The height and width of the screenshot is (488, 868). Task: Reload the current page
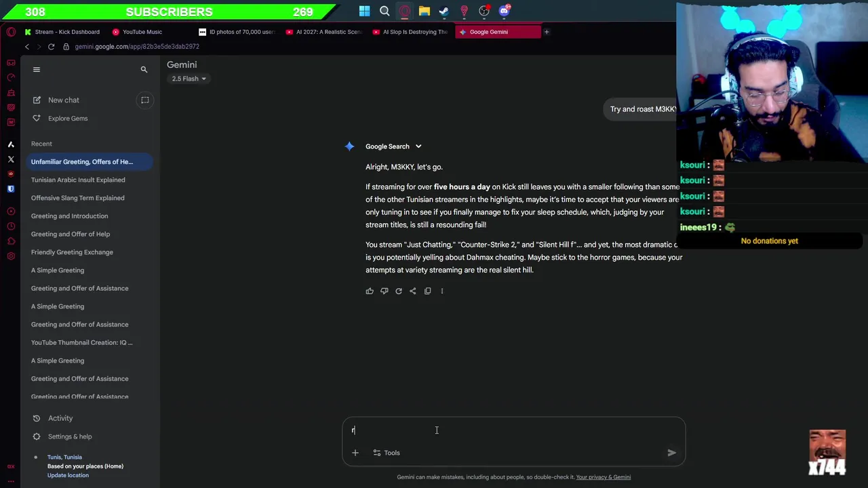pyautogui.click(x=51, y=47)
